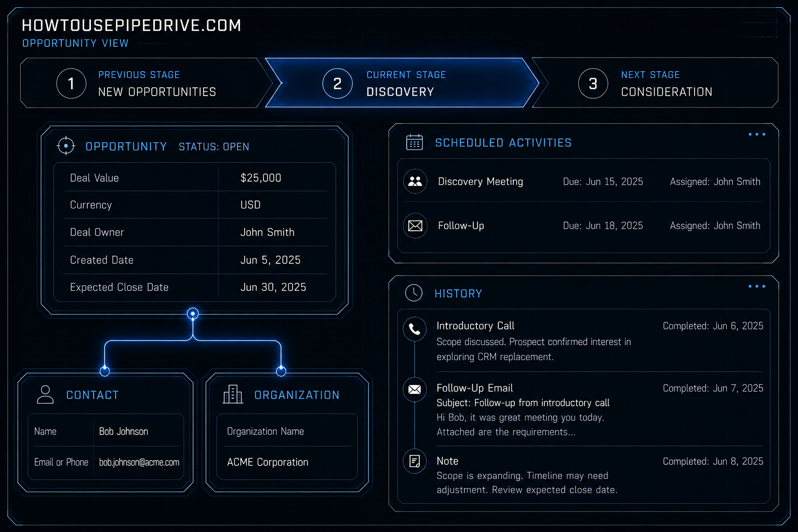Click the Discovery Meeting people icon
This screenshot has width=798, height=532.
415,181
